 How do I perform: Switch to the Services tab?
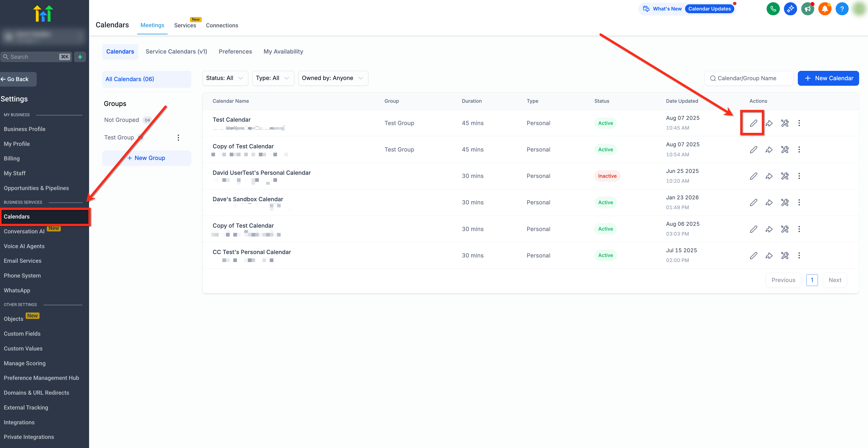coord(185,25)
